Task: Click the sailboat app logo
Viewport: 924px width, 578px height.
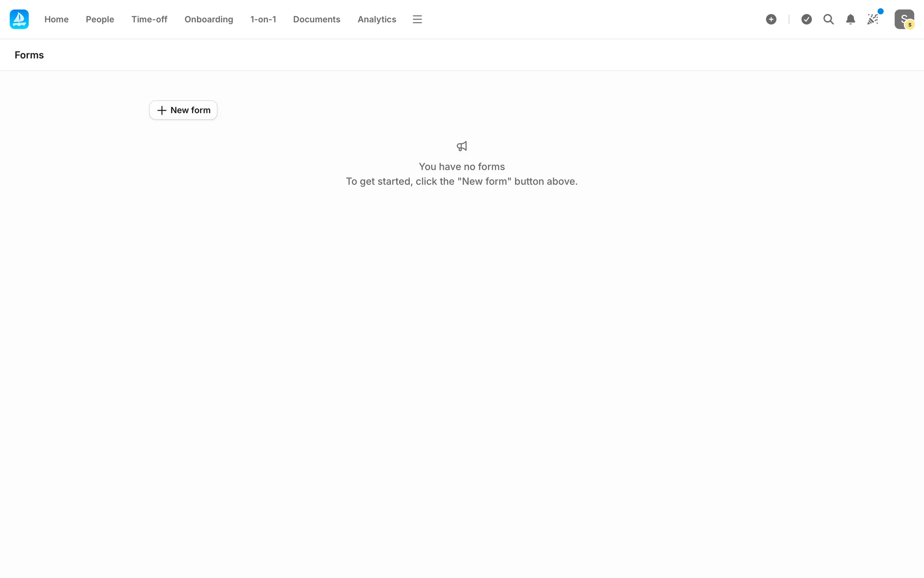Action: coord(19,19)
